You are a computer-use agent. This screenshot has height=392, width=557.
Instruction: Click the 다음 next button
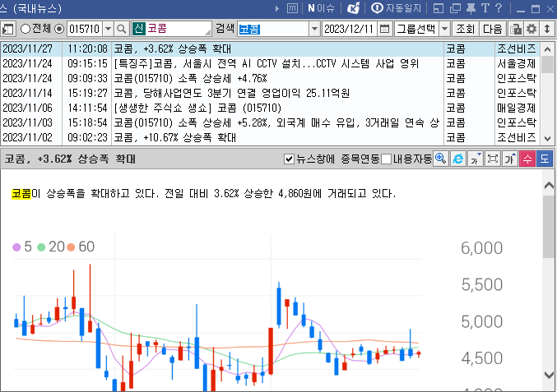point(493,29)
